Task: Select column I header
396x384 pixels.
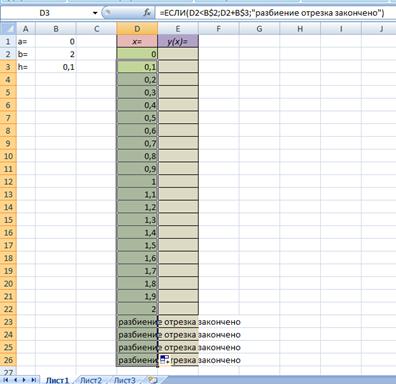Action: [341, 29]
